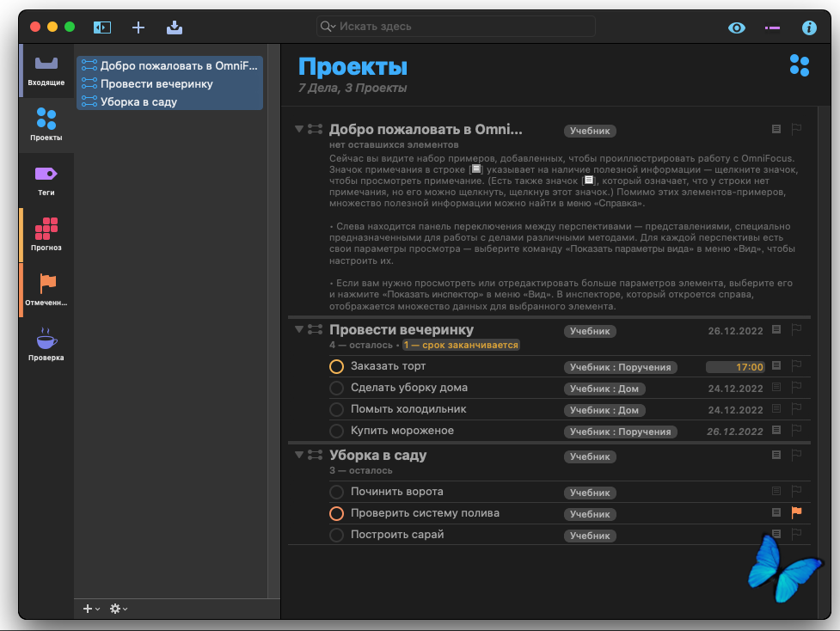Viewport: 840px width, 631px height.
Task: Mark Сделать уборку дома as complete
Action: (x=336, y=388)
